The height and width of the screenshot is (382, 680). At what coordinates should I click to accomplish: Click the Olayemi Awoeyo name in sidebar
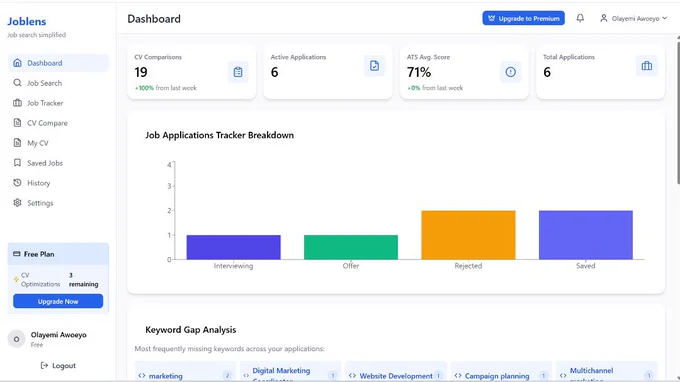59,335
